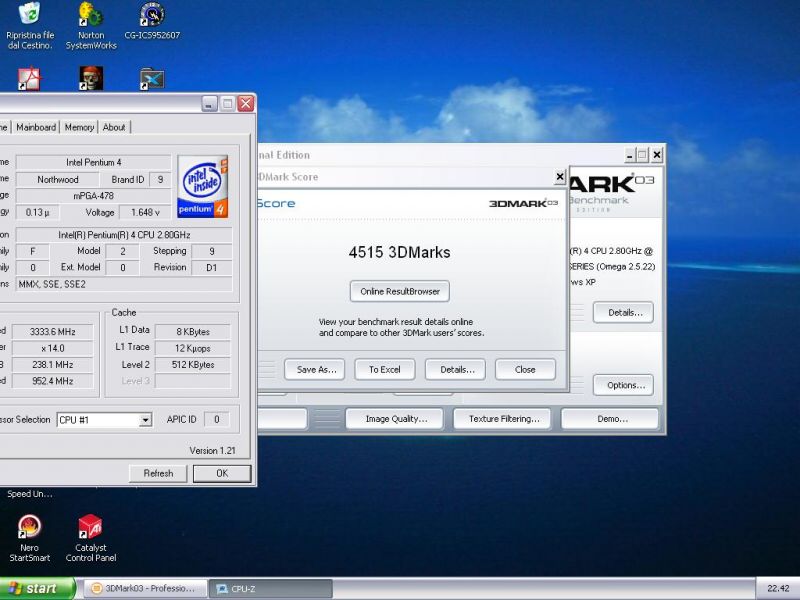Open the Image Quality... tool

(395, 419)
